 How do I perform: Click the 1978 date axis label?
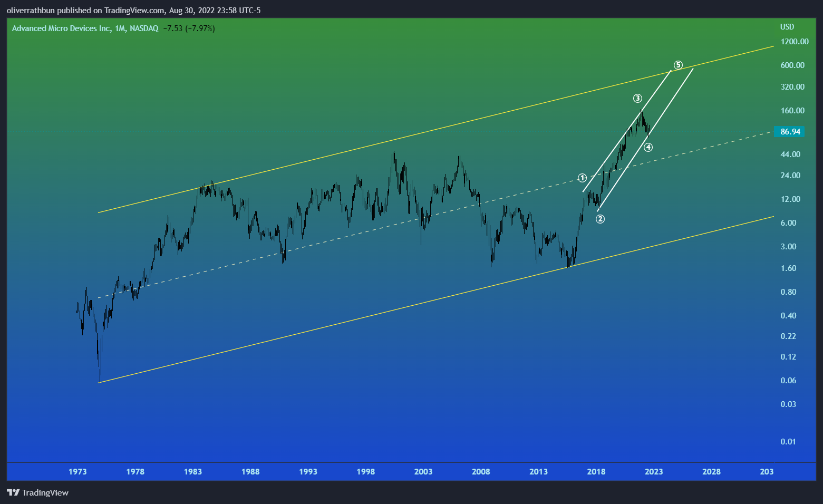coord(135,472)
